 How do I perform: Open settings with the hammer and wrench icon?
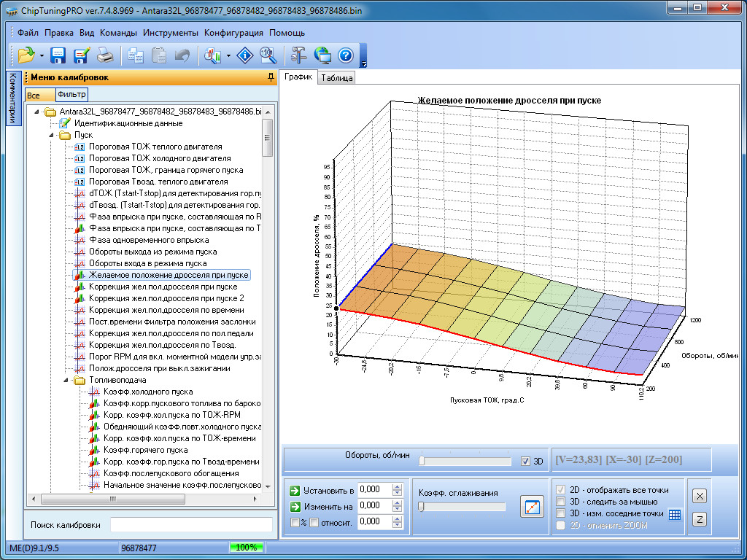pos(298,55)
